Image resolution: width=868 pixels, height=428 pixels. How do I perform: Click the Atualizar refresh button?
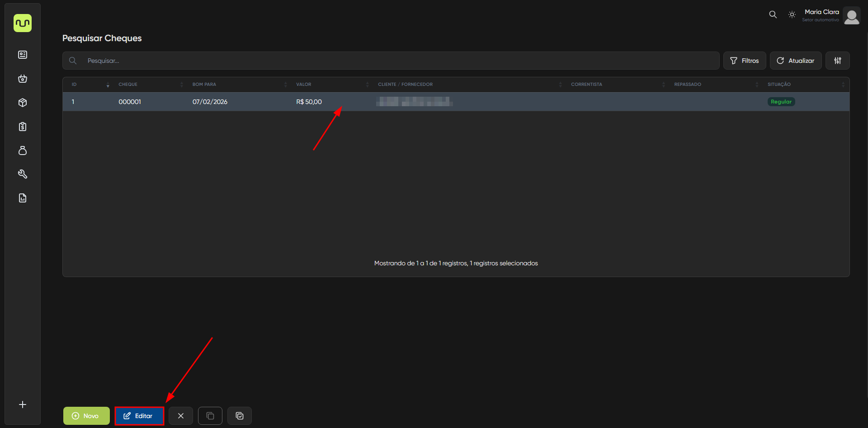coord(795,61)
